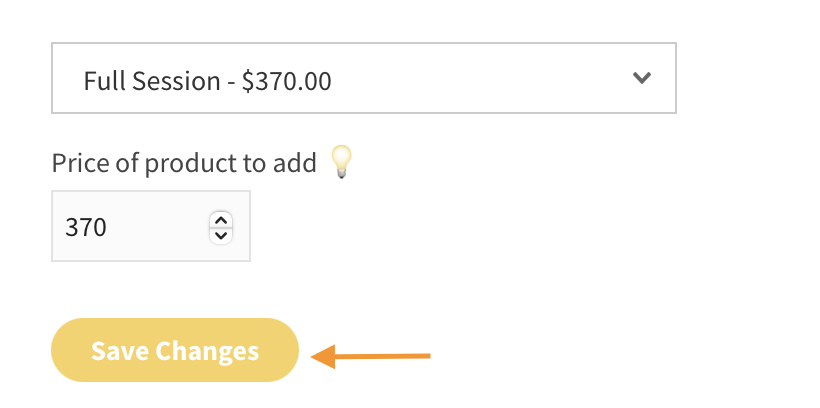Screen dimensions: 820x408
Task: Click the '370' value in the price box
Action: click(86, 228)
